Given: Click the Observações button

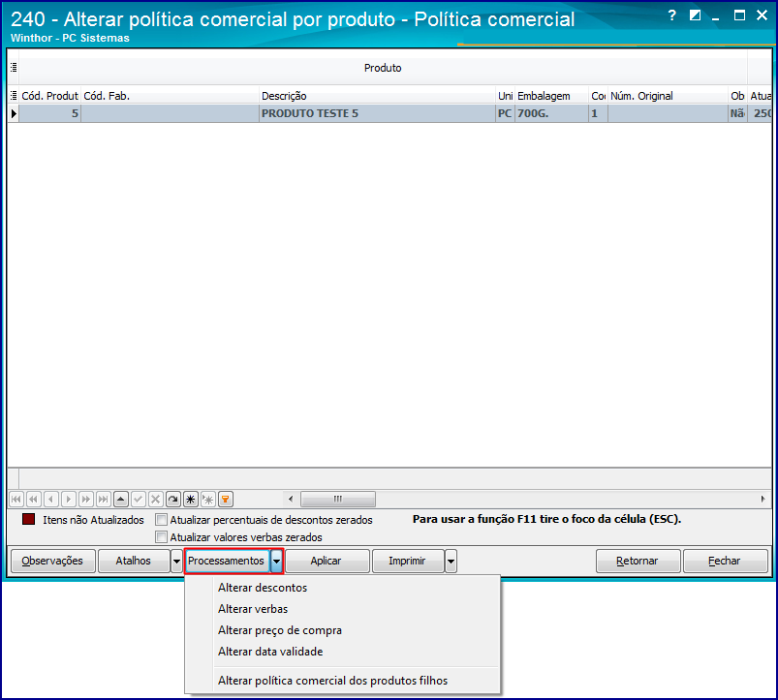Looking at the screenshot, I should pos(53,562).
